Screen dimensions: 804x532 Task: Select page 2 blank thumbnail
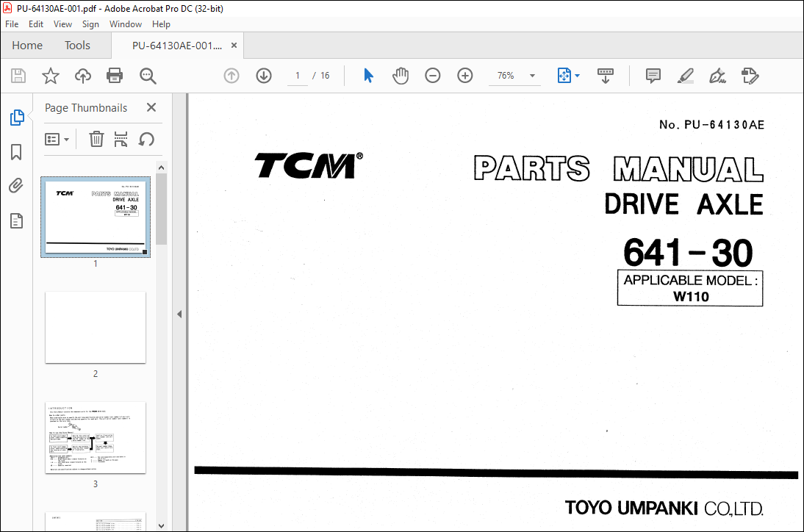pos(96,328)
